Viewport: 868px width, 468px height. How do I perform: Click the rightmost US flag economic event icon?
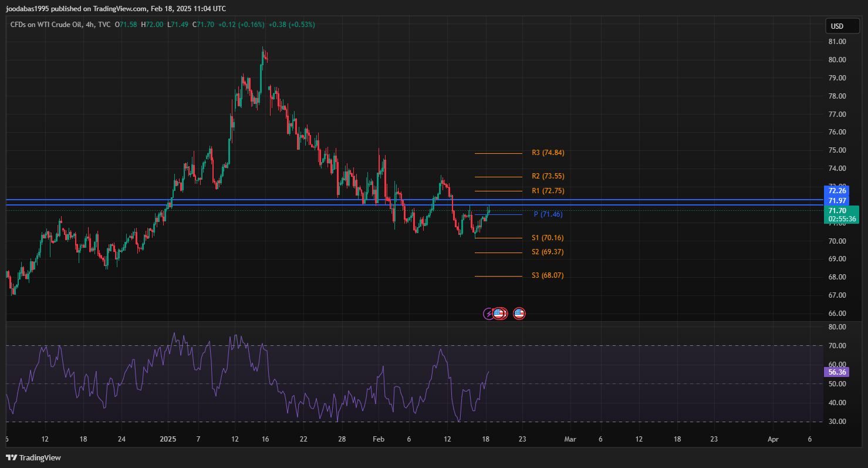pyautogui.click(x=519, y=314)
